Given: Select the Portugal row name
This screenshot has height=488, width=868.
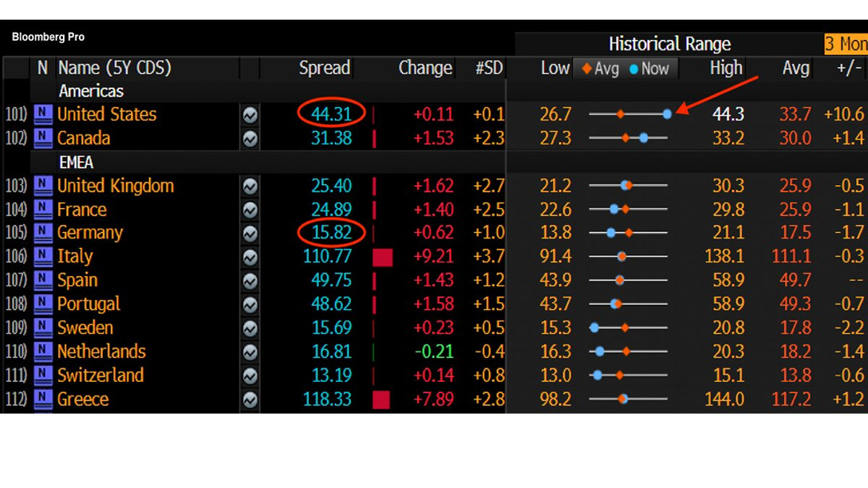Looking at the screenshot, I should pos(89,305).
